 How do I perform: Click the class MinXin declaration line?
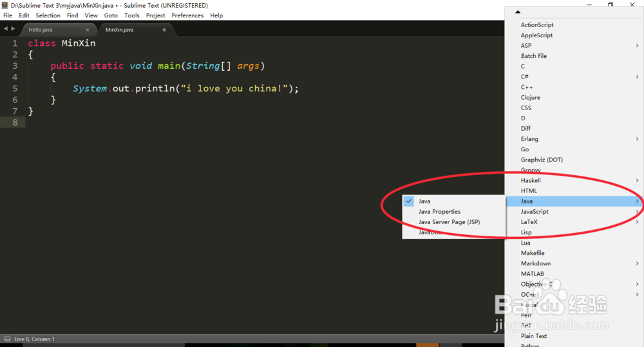click(62, 43)
